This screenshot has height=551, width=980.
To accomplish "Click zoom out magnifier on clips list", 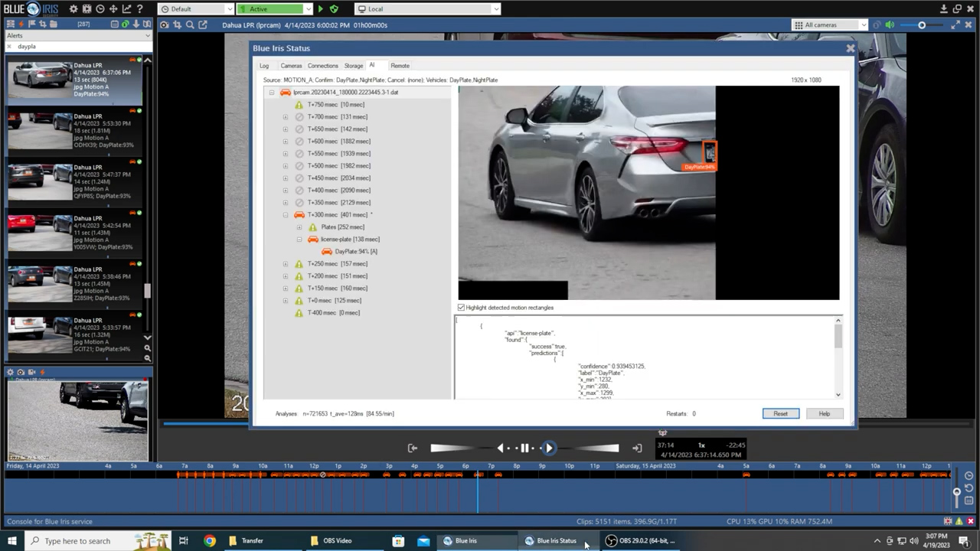I will pos(148,357).
